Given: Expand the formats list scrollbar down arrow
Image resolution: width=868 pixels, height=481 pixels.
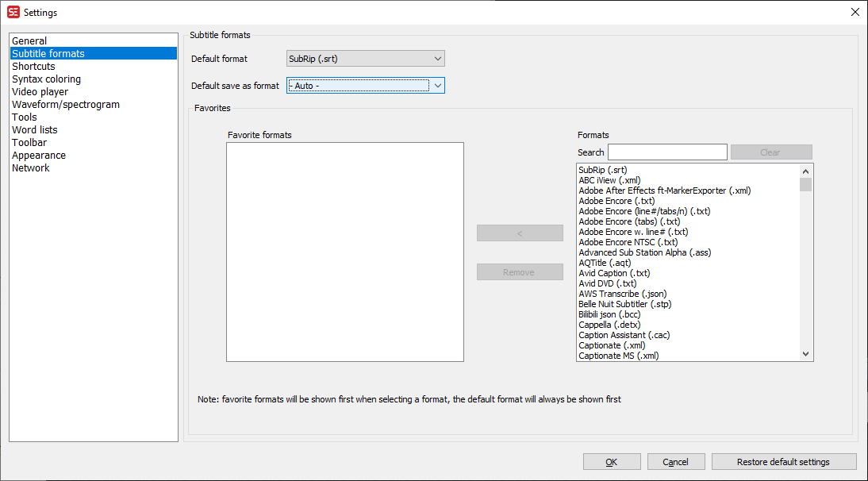Looking at the screenshot, I should tap(805, 352).
